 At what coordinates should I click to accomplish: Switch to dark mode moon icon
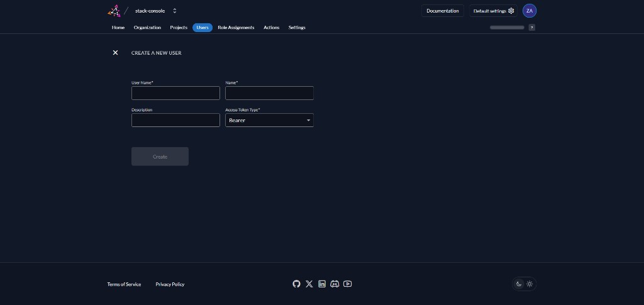point(519,284)
